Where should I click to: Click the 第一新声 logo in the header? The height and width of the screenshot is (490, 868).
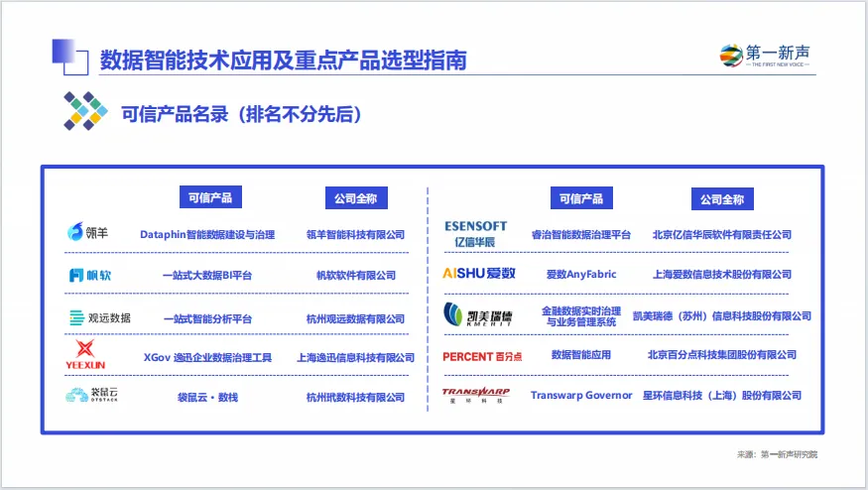(765, 56)
